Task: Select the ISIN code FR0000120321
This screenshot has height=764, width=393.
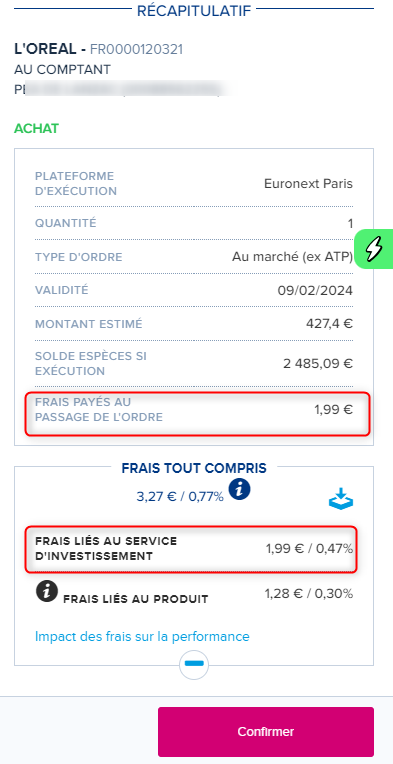Action: pos(136,49)
